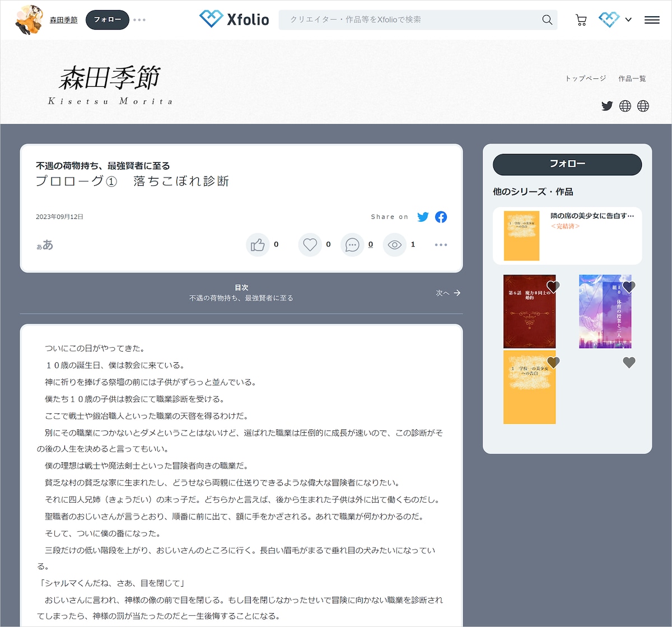Change text size with ぁあ control
This screenshot has width=672, height=627.
[x=45, y=245]
